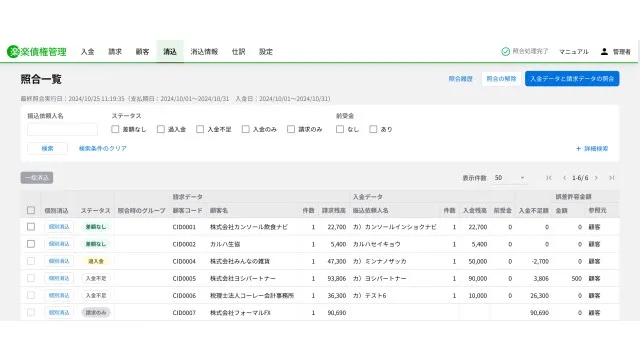Open 照合履歴 link
Image resolution: width=640 pixels, height=360 pixels.
coord(460,79)
